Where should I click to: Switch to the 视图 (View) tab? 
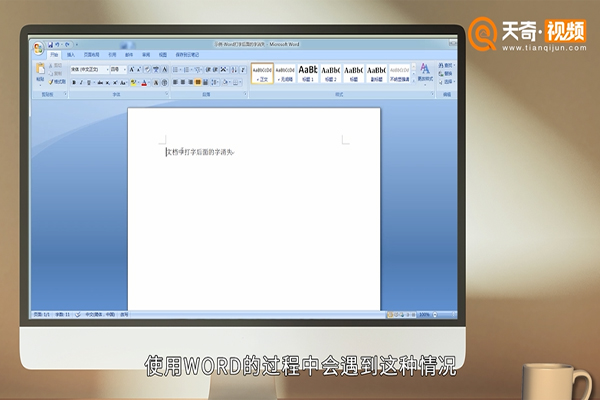(163, 55)
